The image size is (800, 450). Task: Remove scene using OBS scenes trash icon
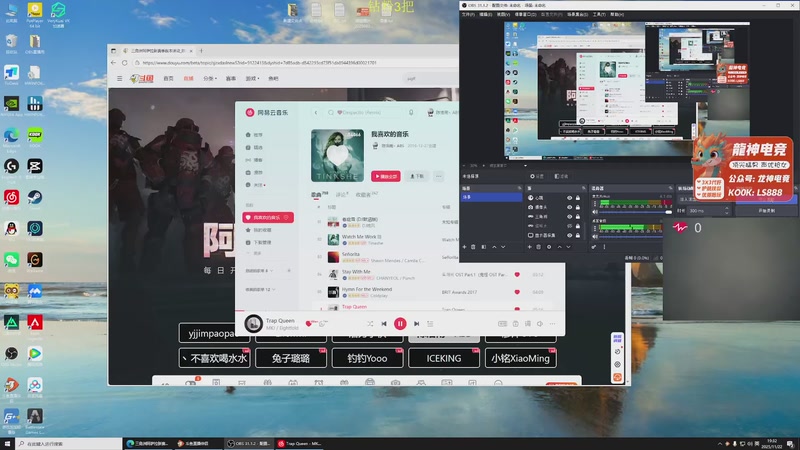coord(473,247)
